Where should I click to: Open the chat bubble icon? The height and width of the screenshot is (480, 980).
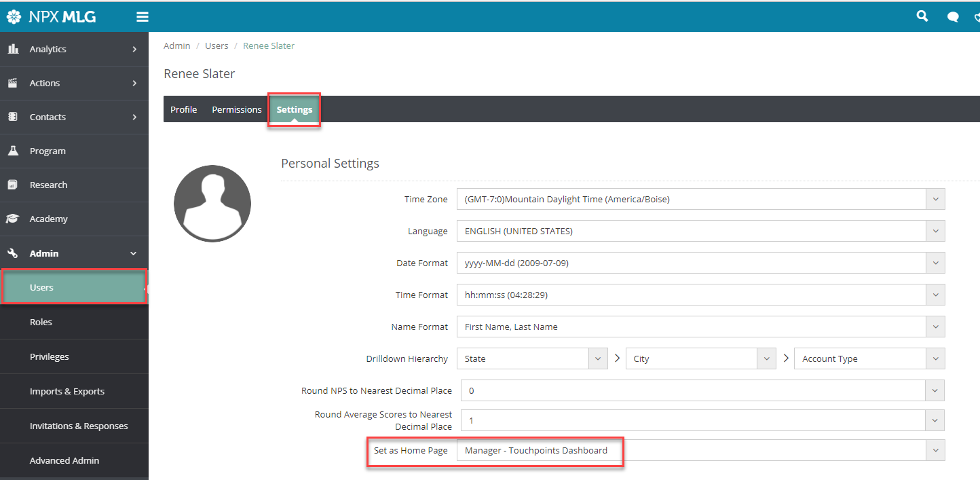[953, 17]
